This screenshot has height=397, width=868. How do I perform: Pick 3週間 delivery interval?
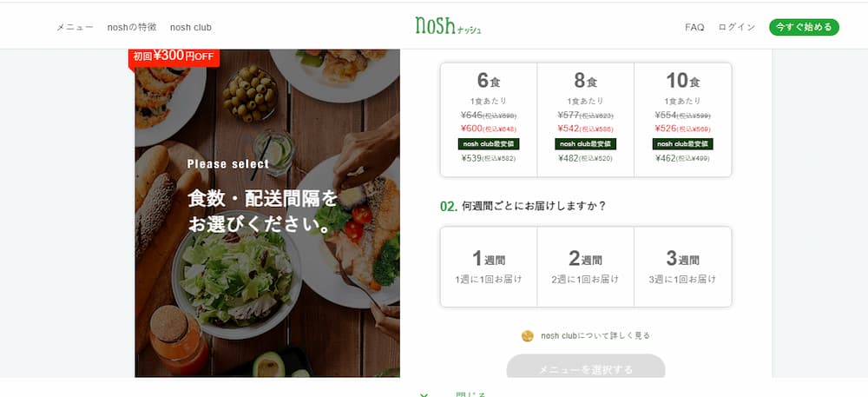point(682,267)
